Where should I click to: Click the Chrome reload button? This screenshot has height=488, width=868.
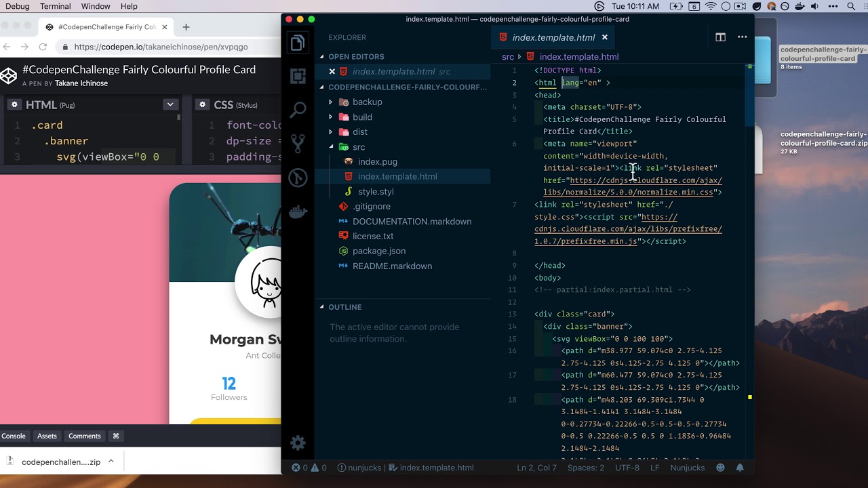43,47
